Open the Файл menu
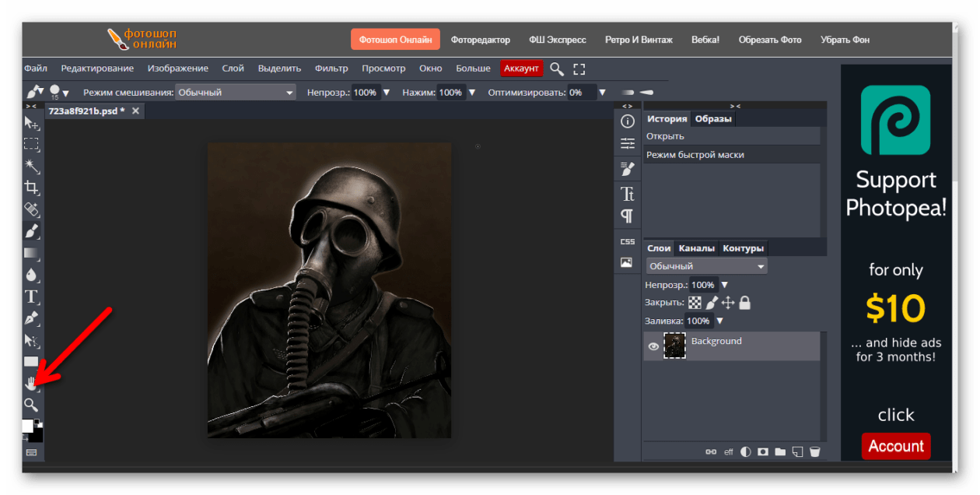 coord(36,68)
